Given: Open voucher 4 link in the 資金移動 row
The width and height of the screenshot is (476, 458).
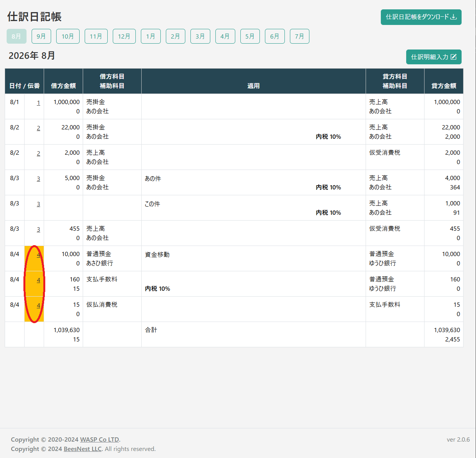Looking at the screenshot, I should [38, 255].
